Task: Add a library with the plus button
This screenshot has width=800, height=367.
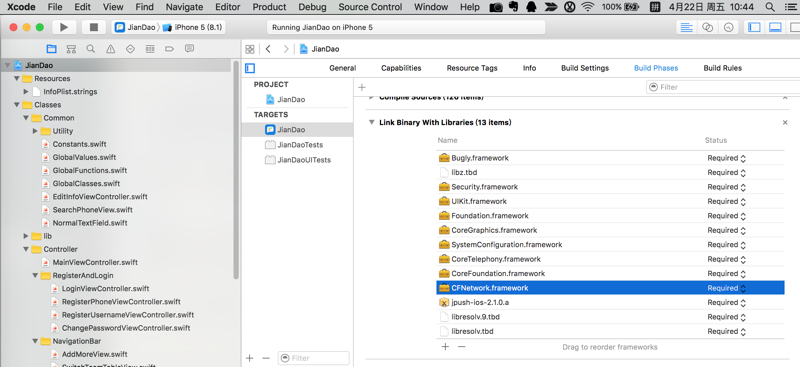Action: (x=445, y=347)
